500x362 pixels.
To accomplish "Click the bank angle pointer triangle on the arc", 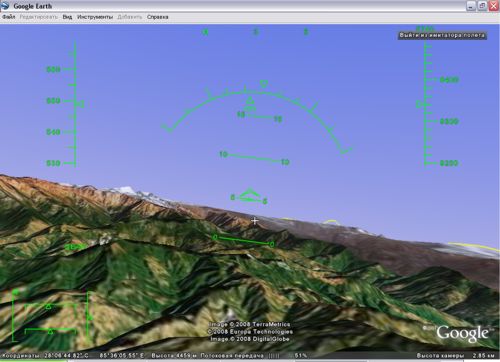I will click(x=250, y=100).
